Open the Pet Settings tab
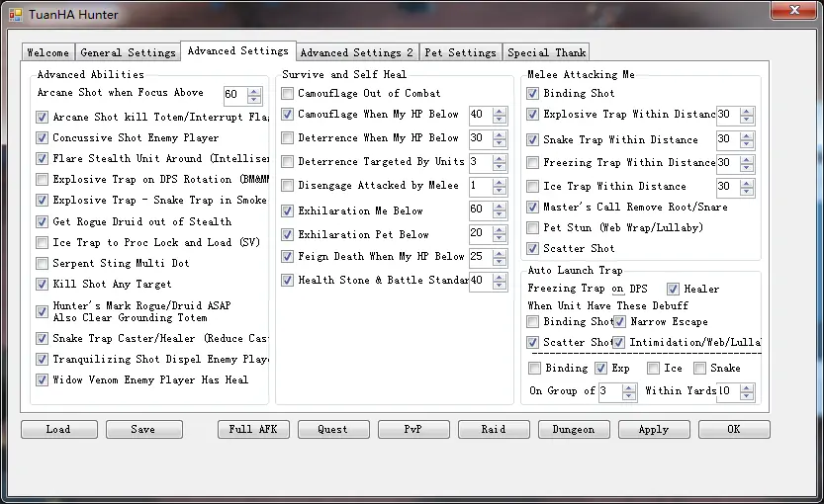 (x=460, y=52)
